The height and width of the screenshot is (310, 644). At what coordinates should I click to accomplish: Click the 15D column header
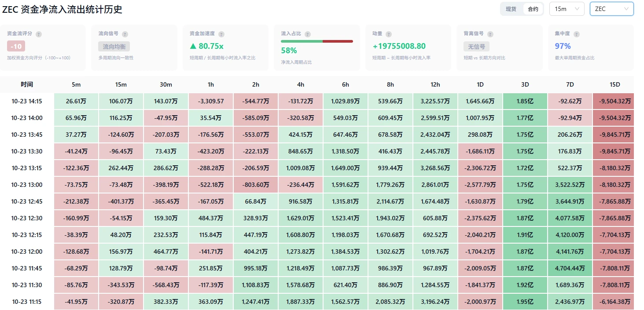(x=615, y=84)
